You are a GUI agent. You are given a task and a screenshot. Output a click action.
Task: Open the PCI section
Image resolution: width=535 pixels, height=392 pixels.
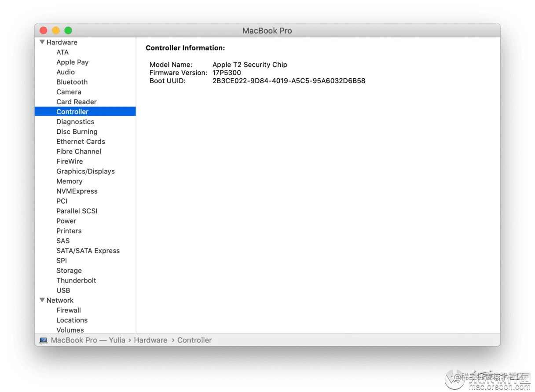[62, 201]
